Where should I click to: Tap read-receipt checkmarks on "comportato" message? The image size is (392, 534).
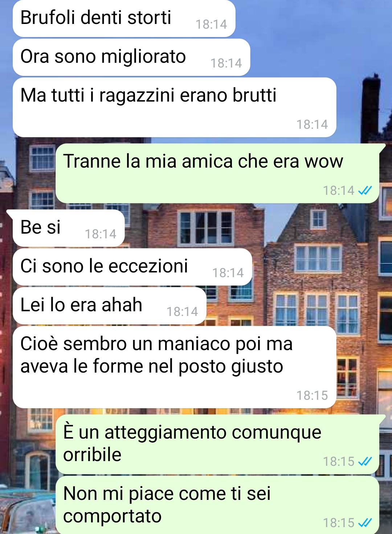coord(365,523)
